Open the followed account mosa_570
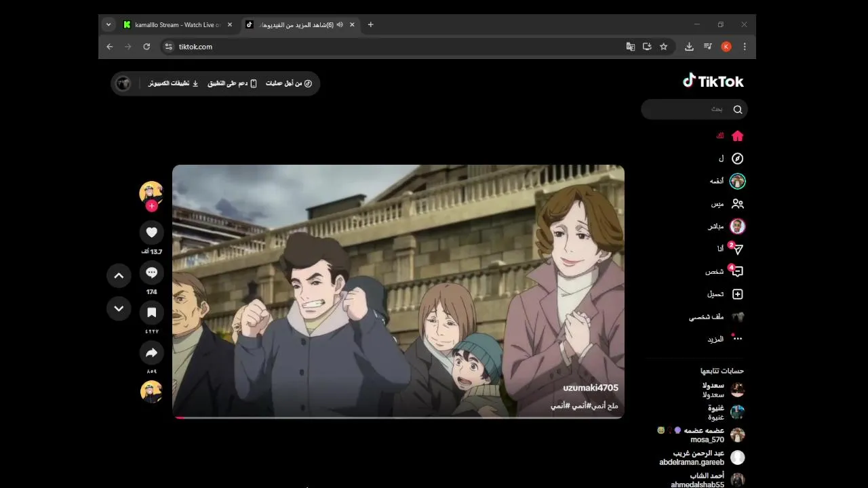Viewport: 868px width, 488px height. click(701, 435)
